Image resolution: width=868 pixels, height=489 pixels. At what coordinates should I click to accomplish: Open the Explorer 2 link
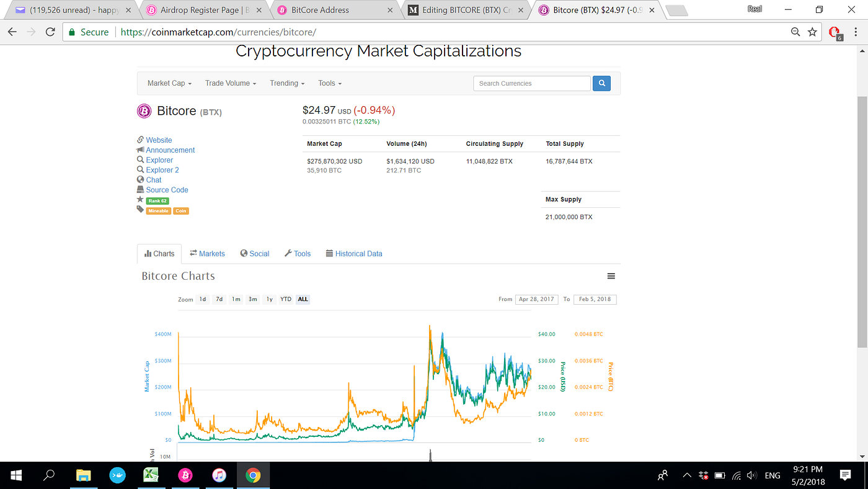pyautogui.click(x=162, y=170)
